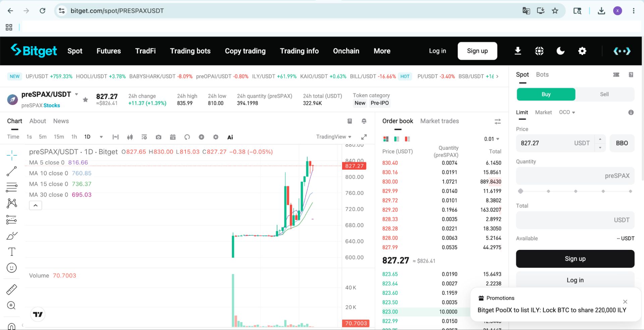The width and height of the screenshot is (644, 330).
Task: Switch to the Bots tab
Action: click(x=542, y=74)
